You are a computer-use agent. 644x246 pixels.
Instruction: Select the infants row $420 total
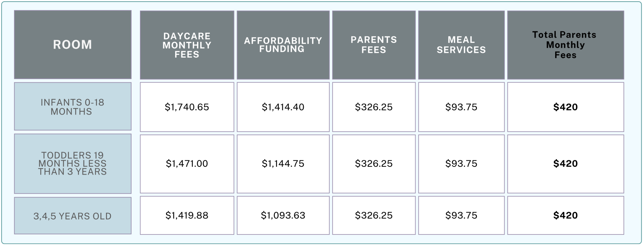[565, 107]
